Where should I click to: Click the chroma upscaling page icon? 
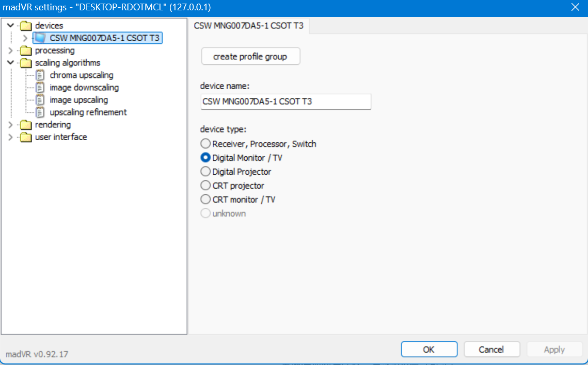(40, 75)
